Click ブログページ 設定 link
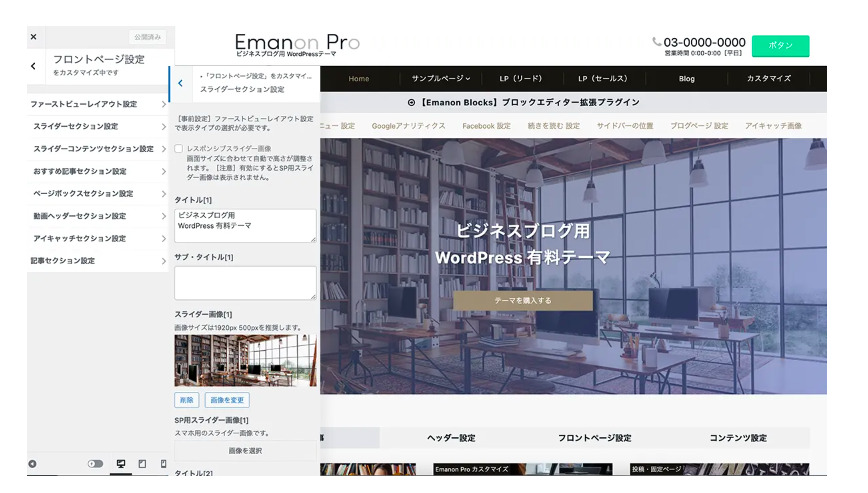The width and height of the screenshot is (868, 493). (699, 126)
